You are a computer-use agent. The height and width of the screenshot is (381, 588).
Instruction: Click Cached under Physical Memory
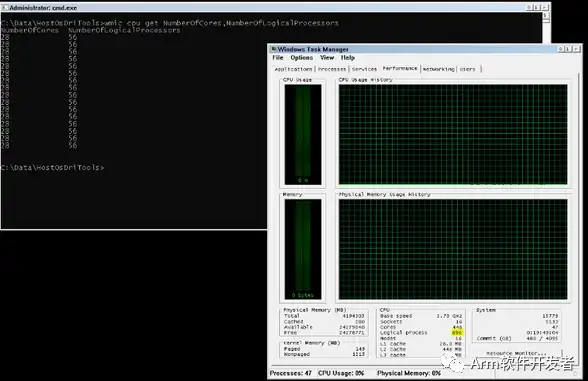click(324, 322)
